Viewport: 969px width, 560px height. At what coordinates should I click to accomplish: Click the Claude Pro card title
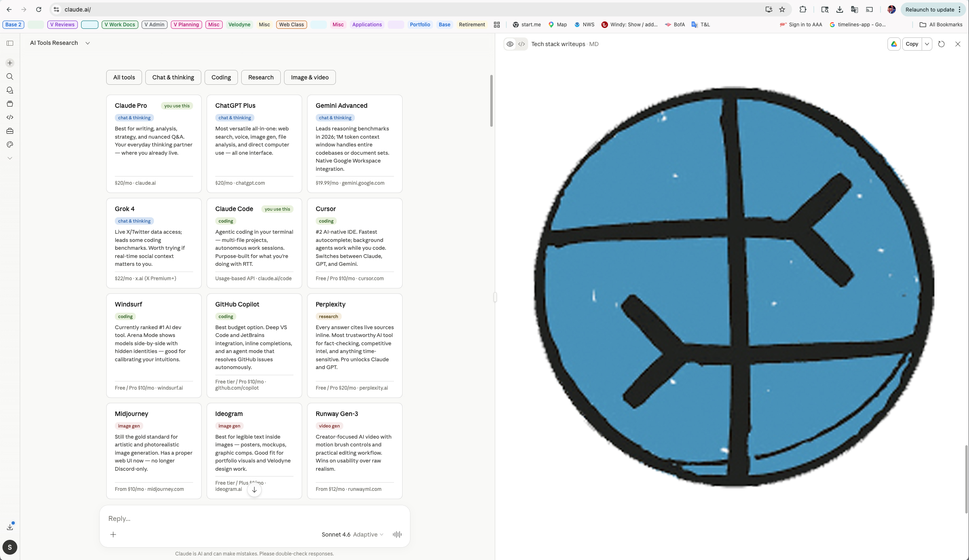131,106
